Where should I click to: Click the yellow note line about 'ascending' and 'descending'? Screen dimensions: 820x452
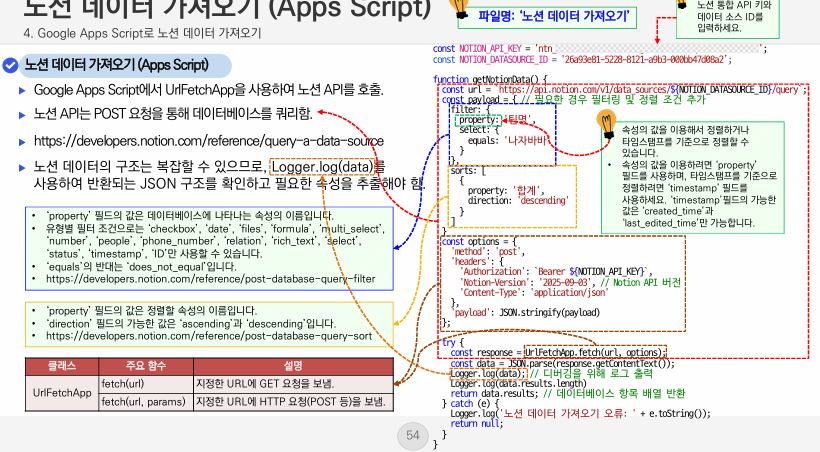point(191,323)
